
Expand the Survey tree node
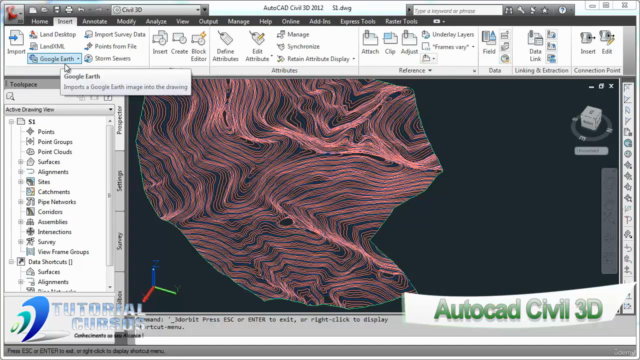tap(21, 242)
